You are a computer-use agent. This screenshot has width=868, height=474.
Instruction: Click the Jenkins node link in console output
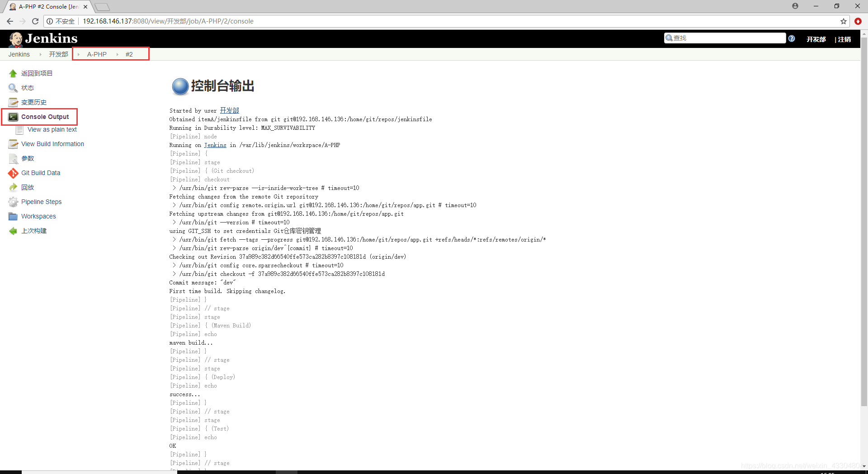[x=215, y=145]
